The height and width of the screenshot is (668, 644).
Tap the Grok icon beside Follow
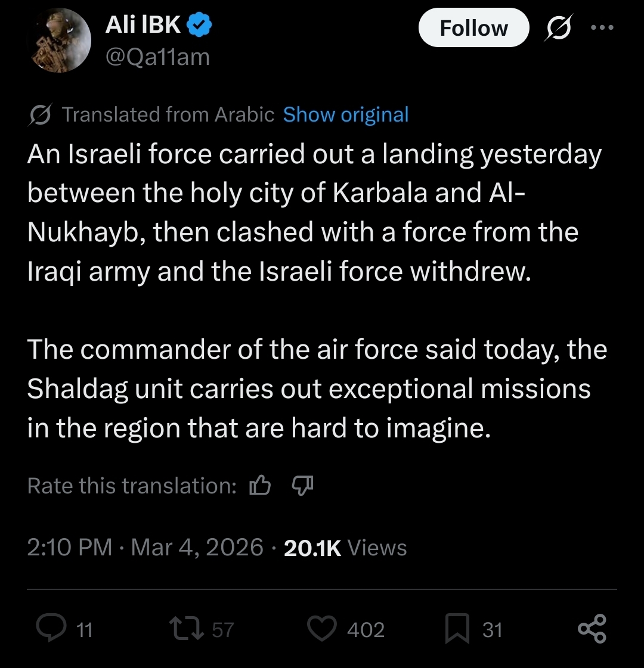558,28
